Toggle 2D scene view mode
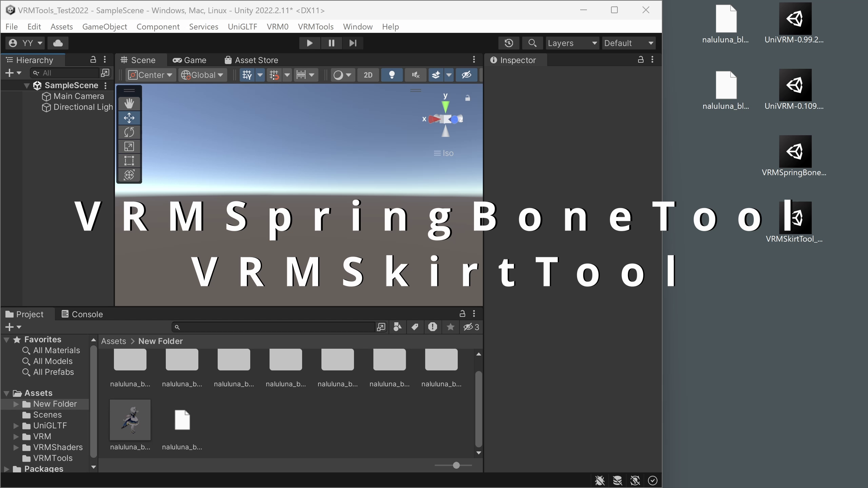The width and height of the screenshot is (868, 488). 368,75
